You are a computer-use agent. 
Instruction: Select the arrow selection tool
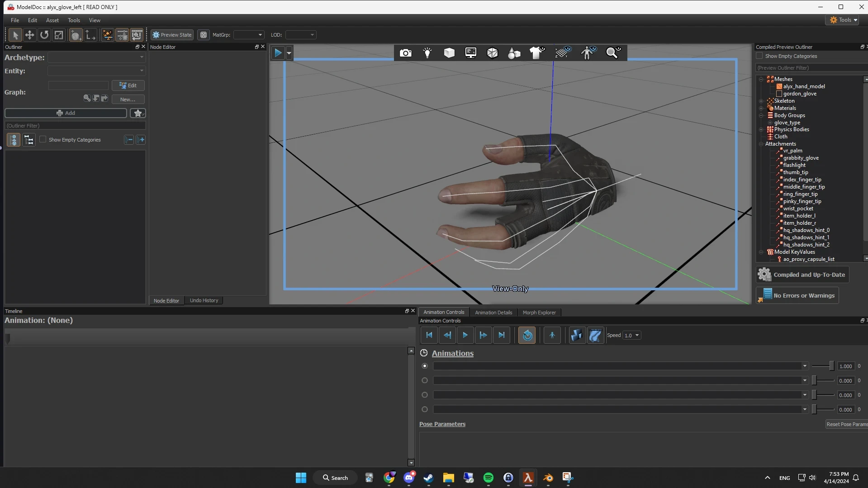click(x=15, y=35)
